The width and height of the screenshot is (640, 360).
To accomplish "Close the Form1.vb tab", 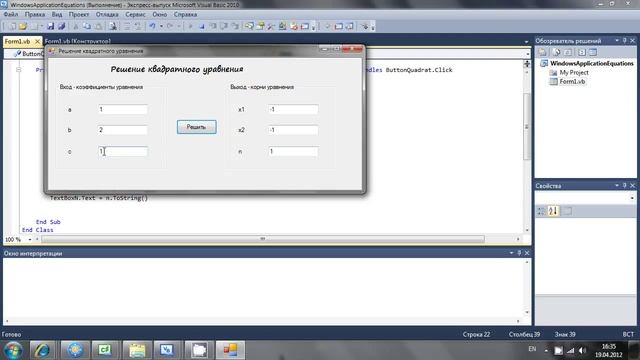I will 37,42.
